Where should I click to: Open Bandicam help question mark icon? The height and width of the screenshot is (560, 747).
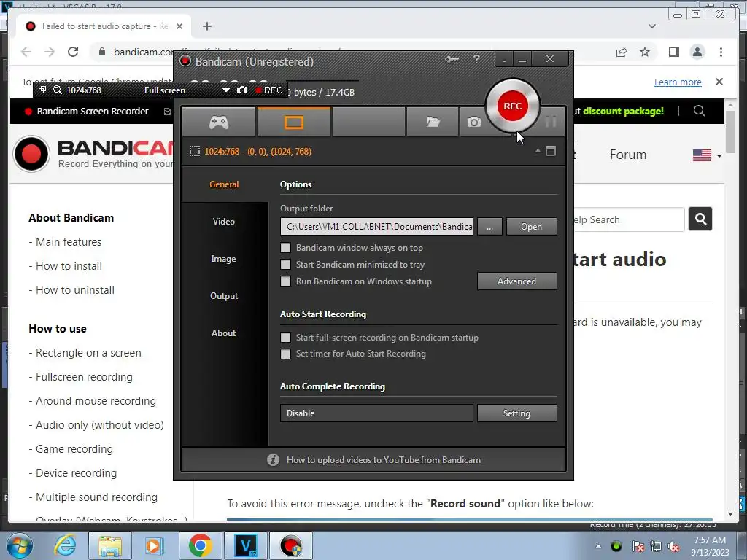point(476,59)
